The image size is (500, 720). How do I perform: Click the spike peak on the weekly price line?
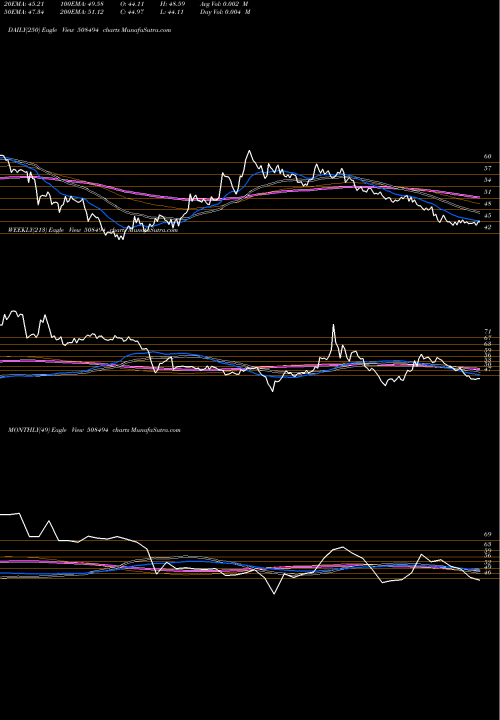pos(333,325)
